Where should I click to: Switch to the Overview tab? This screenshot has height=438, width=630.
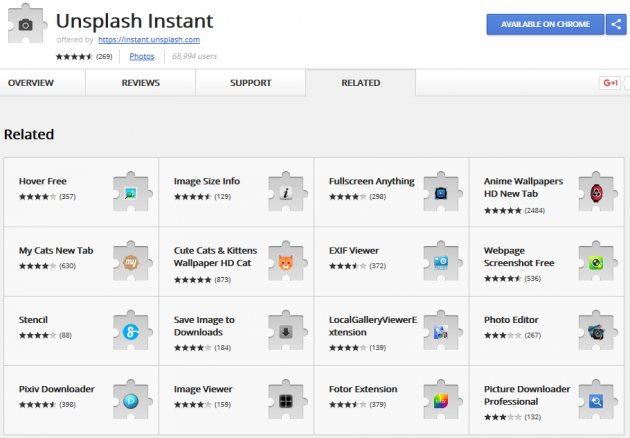[x=31, y=83]
